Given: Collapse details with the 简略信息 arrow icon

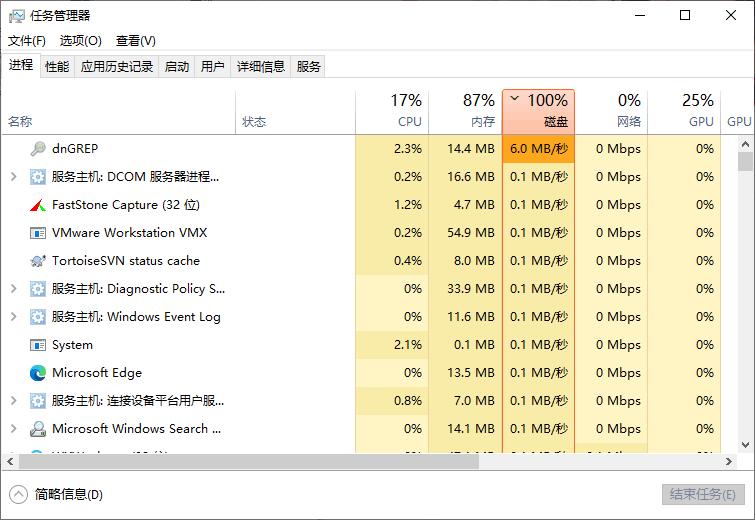Looking at the screenshot, I should point(18,494).
